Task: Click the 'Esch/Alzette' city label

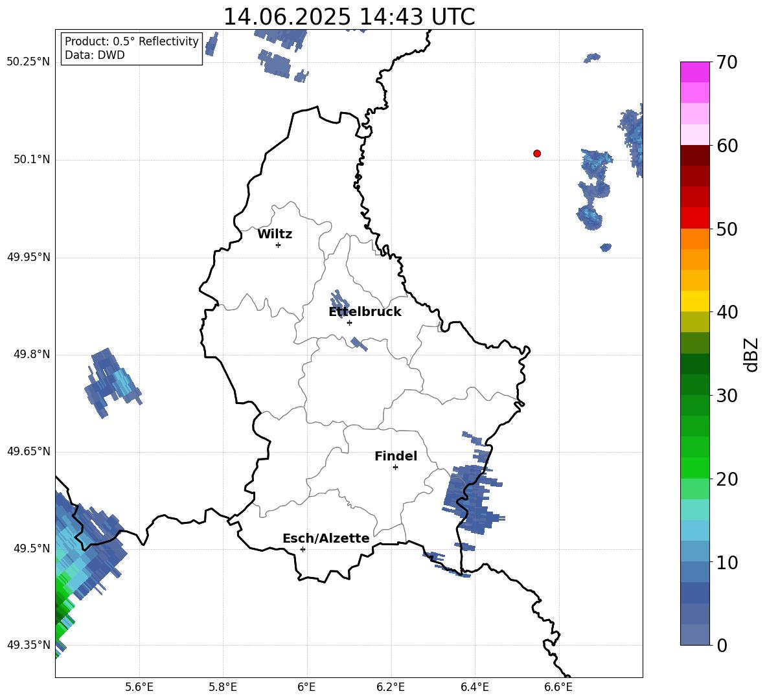Action: coord(326,538)
